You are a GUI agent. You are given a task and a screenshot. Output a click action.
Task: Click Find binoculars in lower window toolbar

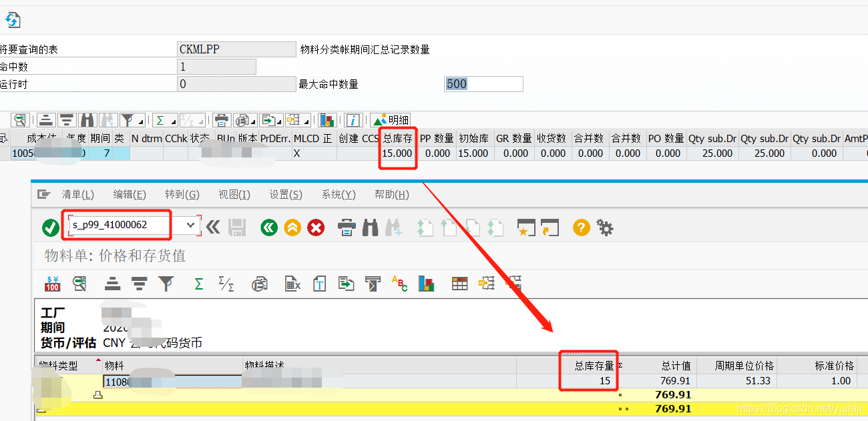coord(371,228)
